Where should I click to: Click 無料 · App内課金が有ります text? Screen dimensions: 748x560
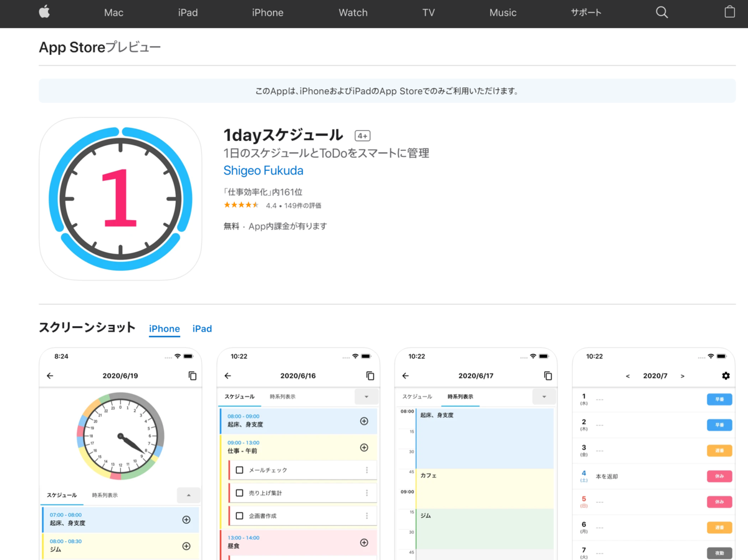pyautogui.click(x=276, y=226)
